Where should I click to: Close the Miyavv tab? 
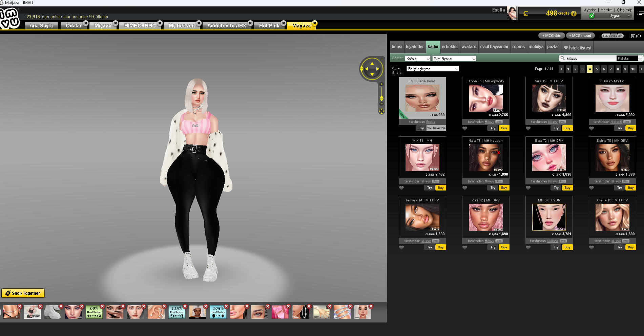point(116,23)
